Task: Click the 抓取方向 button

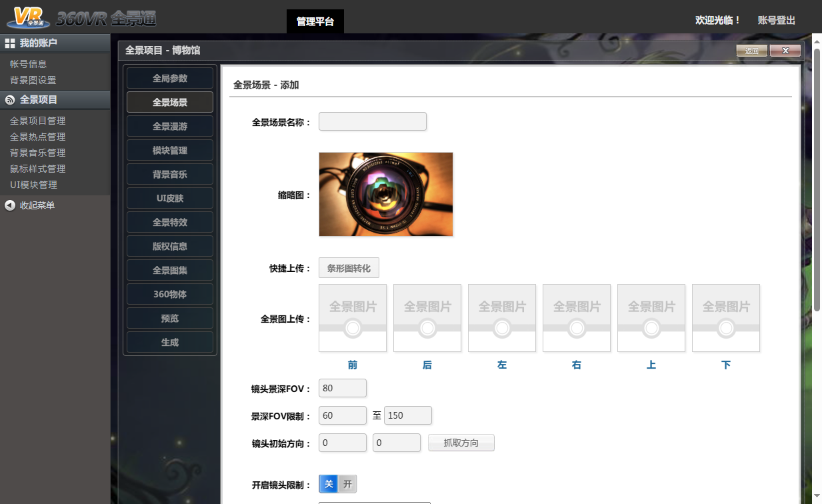Action: [x=461, y=443]
